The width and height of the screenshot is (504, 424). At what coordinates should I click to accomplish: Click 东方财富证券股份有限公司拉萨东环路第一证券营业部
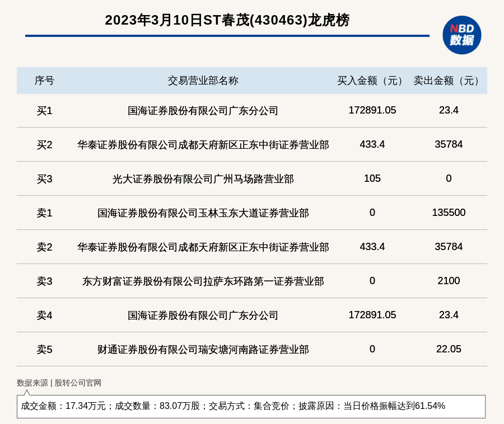[203, 281]
